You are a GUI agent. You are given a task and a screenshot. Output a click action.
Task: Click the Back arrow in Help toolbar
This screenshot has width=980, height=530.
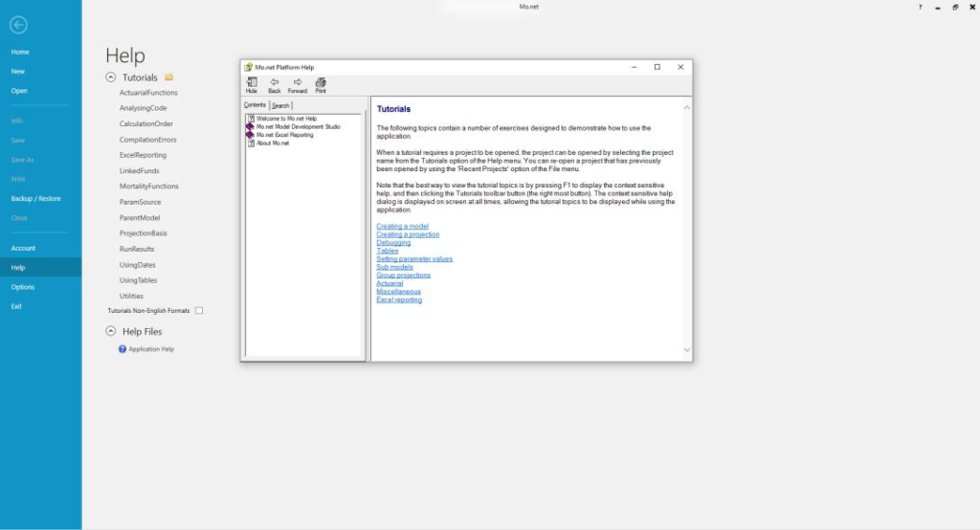pos(275,82)
